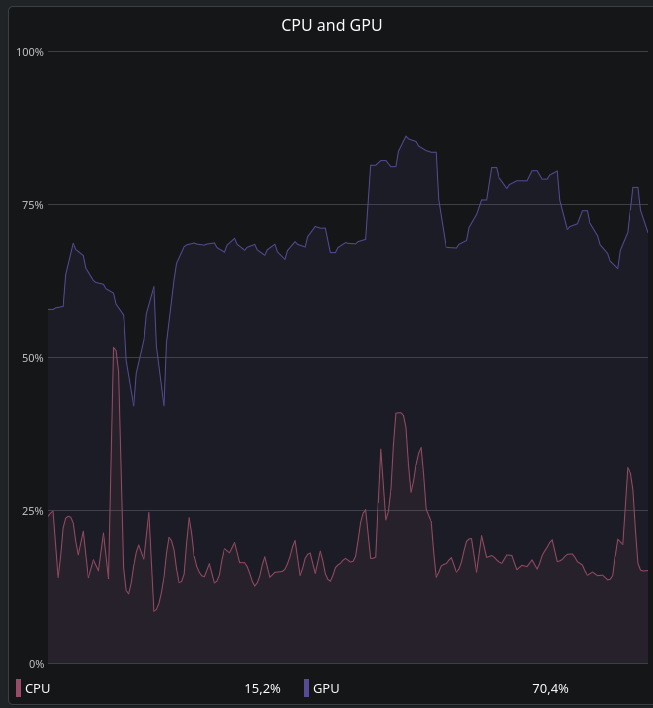This screenshot has width=653, height=708.
Task: Click the 15,2% CPU usage value
Action: click(262, 689)
